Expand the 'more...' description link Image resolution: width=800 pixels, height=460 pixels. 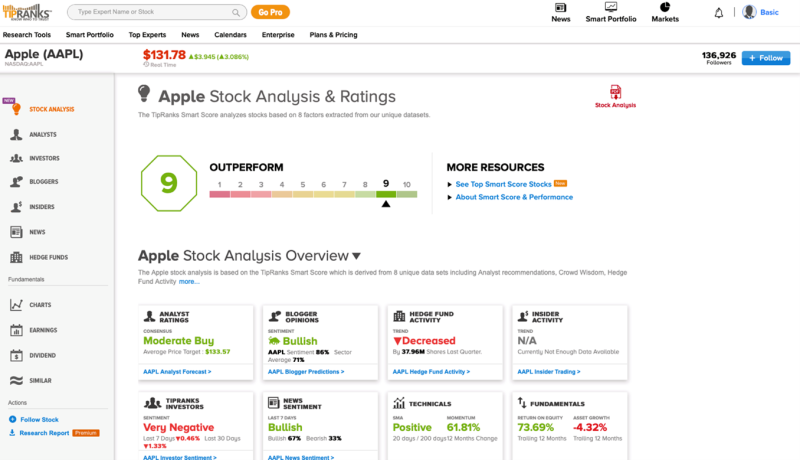(189, 282)
